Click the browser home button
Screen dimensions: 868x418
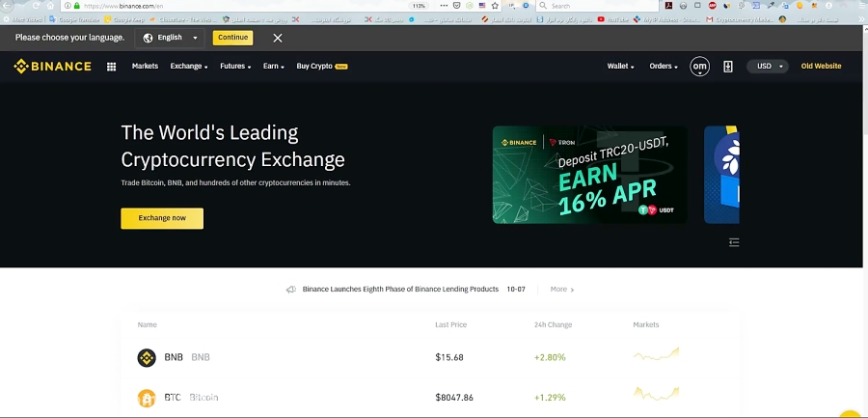tap(50, 6)
